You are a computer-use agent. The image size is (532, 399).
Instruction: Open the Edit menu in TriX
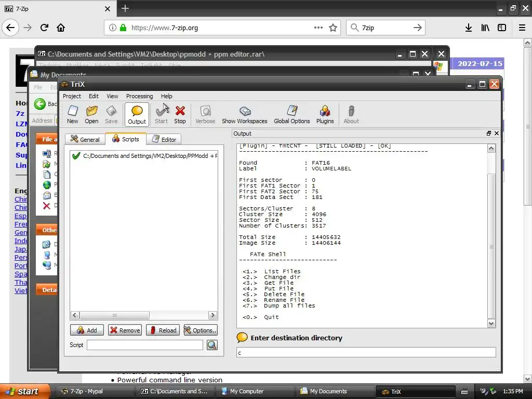(x=94, y=96)
